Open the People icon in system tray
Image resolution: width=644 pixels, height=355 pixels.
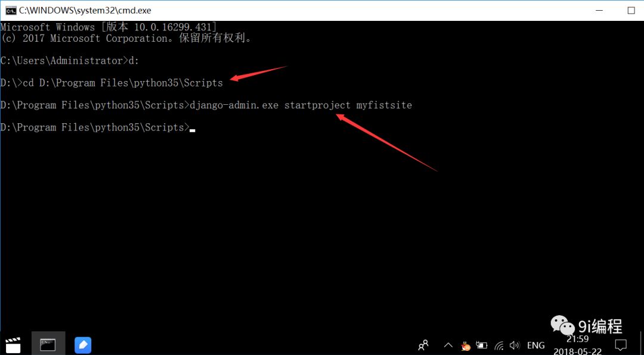423,344
